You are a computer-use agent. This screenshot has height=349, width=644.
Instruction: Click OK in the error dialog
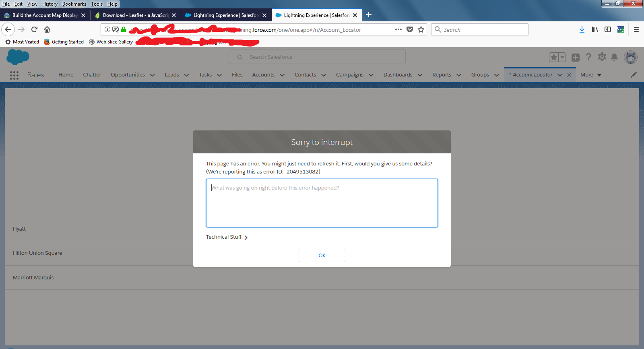coord(322,255)
